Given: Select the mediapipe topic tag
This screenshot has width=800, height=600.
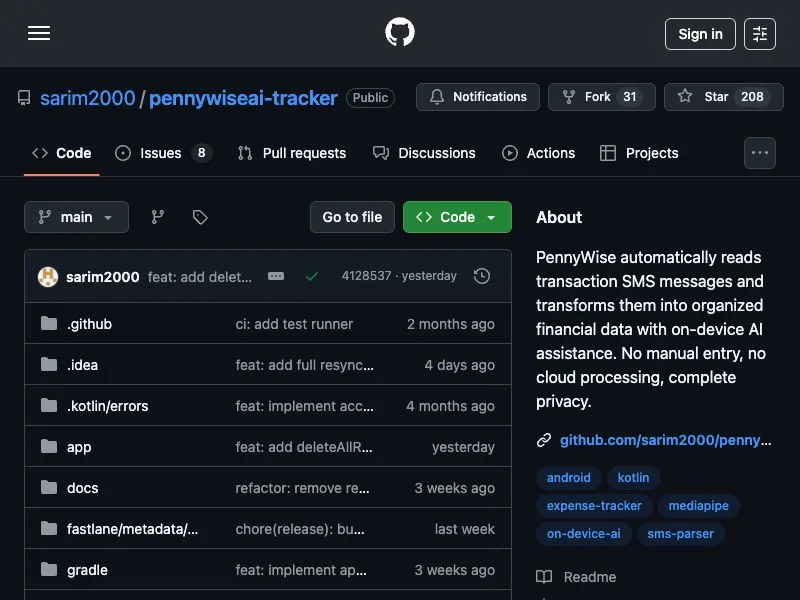Looking at the screenshot, I should click(698, 506).
